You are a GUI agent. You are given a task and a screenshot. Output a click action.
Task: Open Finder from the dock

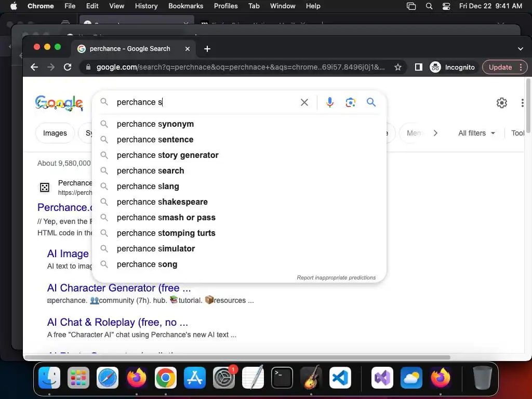click(x=49, y=378)
